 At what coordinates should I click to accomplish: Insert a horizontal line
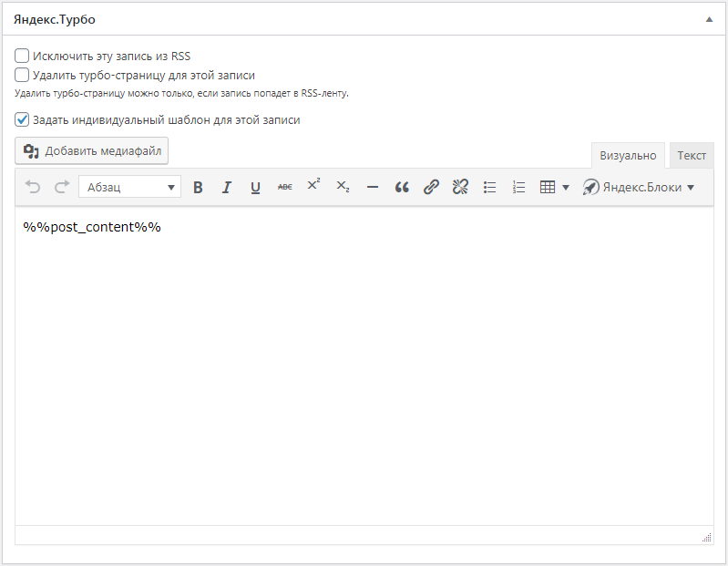point(373,187)
